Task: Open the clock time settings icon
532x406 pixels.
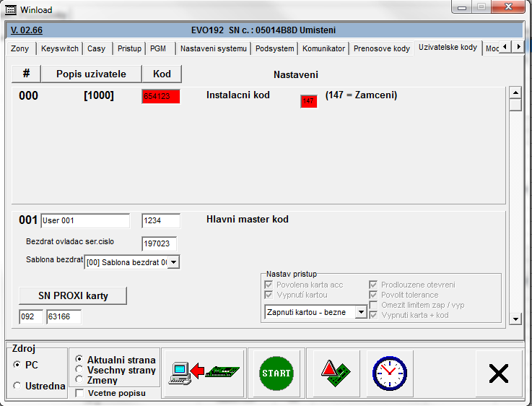Action: point(389,373)
